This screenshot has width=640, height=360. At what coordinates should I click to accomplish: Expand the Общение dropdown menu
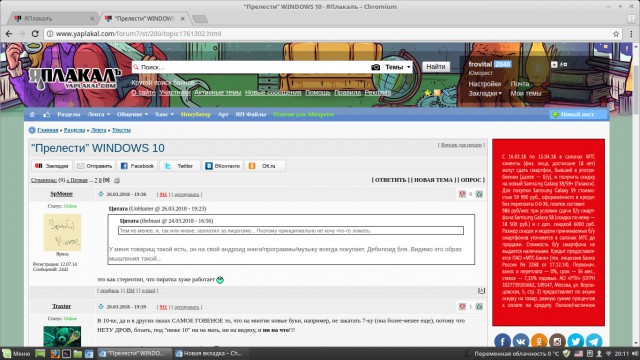click(132, 114)
